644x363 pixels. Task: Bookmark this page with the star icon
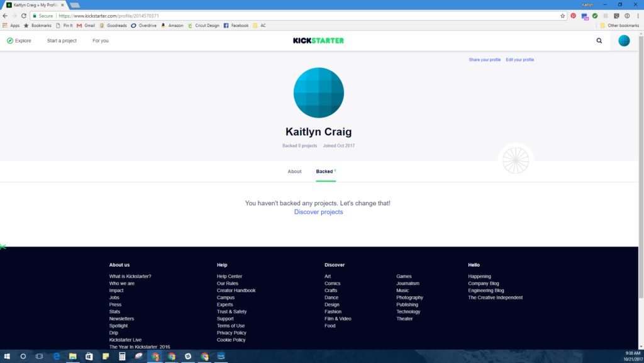pyautogui.click(x=563, y=16)
